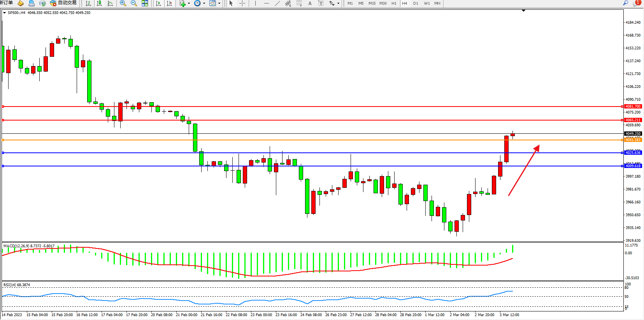Switch to the D1 timeframe

(x=416, y=3)
